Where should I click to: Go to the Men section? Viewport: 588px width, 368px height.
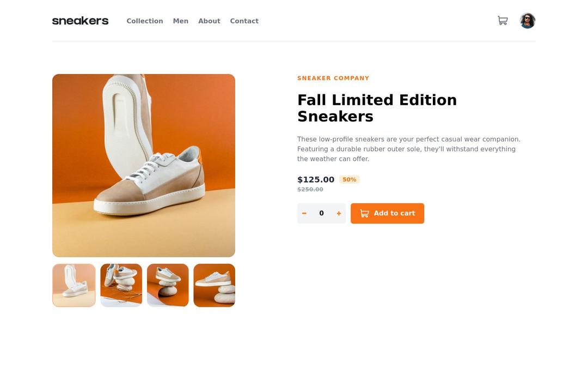[181, 21]
